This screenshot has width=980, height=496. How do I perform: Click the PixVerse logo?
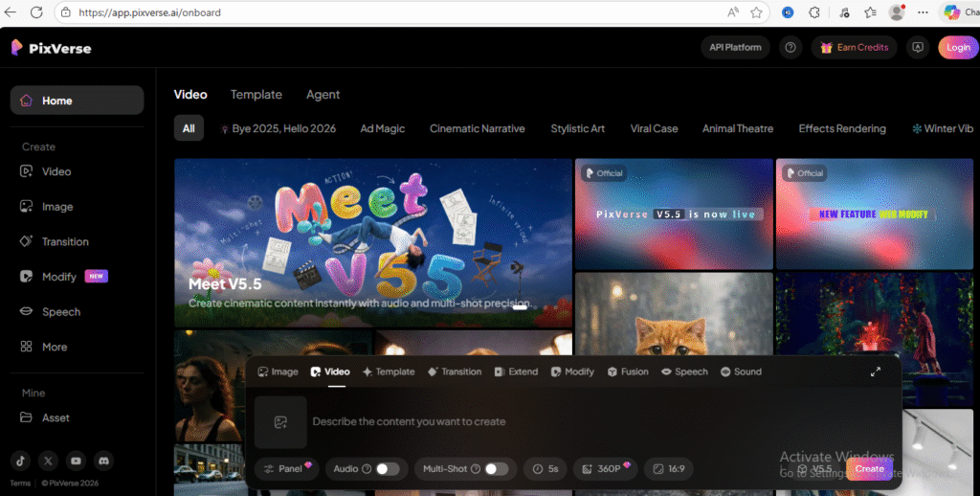point(51,48)
